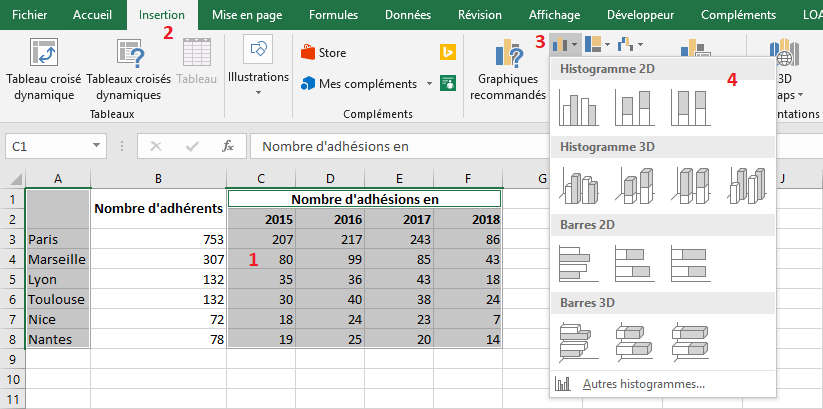
Task: Click the cell 'Toulouse'
Action: (58, 299)
